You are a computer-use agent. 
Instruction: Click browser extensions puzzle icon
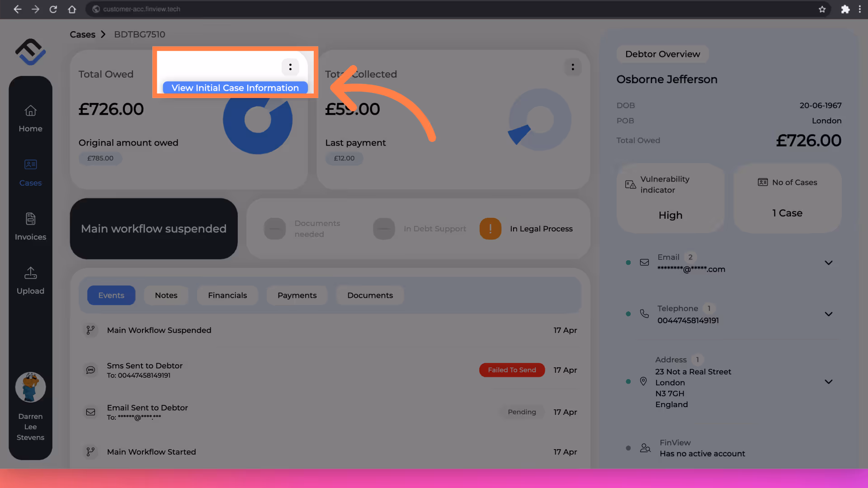click(845, 9)
